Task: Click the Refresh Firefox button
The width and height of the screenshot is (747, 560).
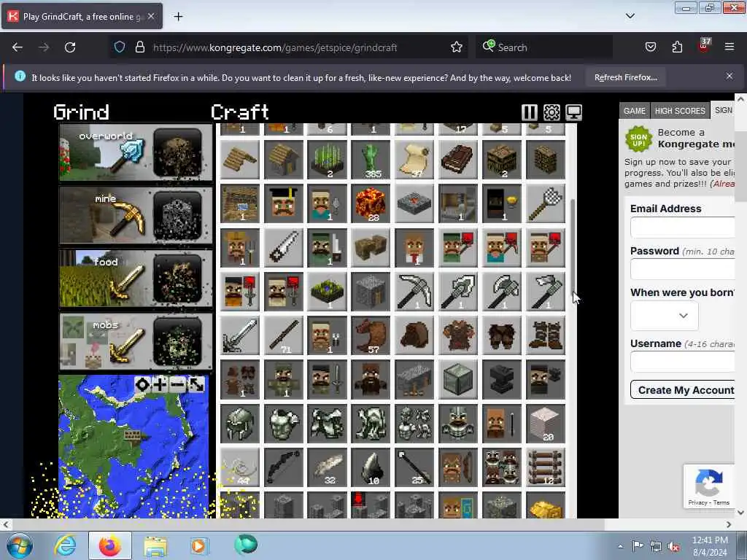Action: point(625,77)
